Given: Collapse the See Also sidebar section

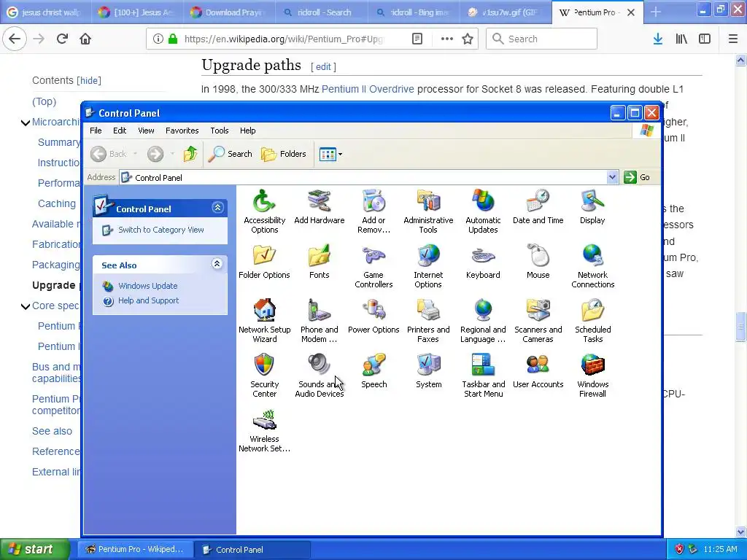Looking at the screenshot, I should (217, 264).
